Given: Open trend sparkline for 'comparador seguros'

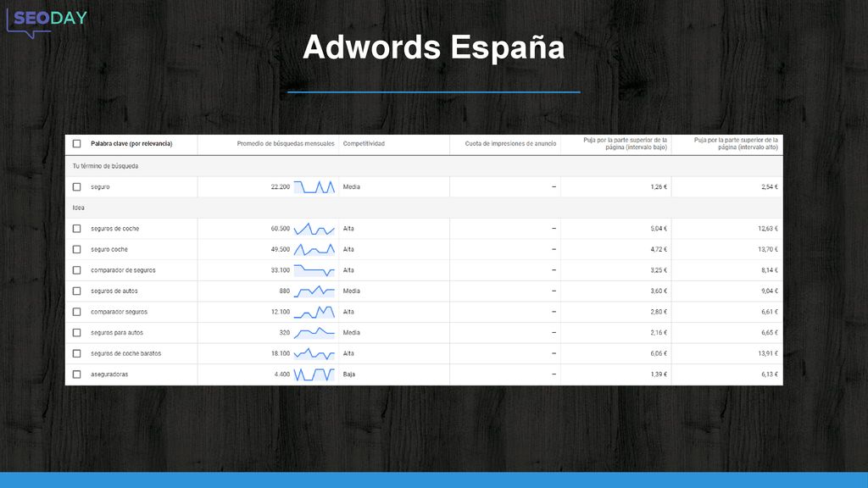Looking at the screenshot, I should [x=314, y=312].
